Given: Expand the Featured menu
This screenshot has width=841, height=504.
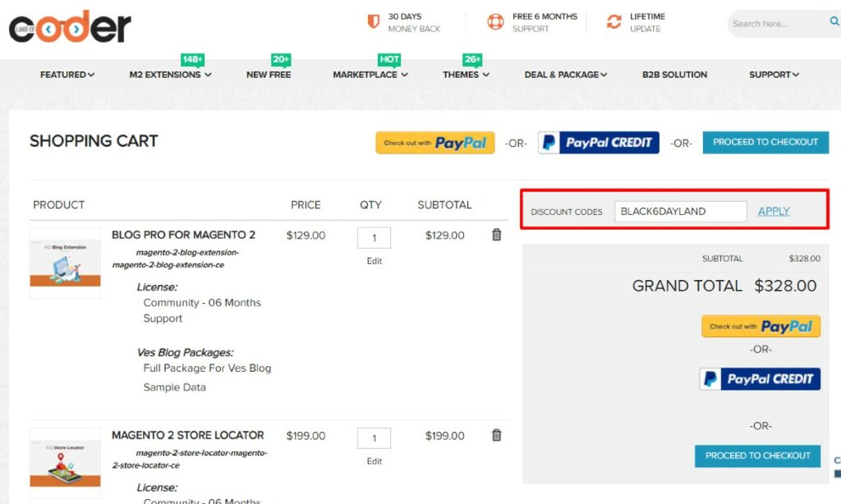Looking at the screenshot, I should pos(67,75).
